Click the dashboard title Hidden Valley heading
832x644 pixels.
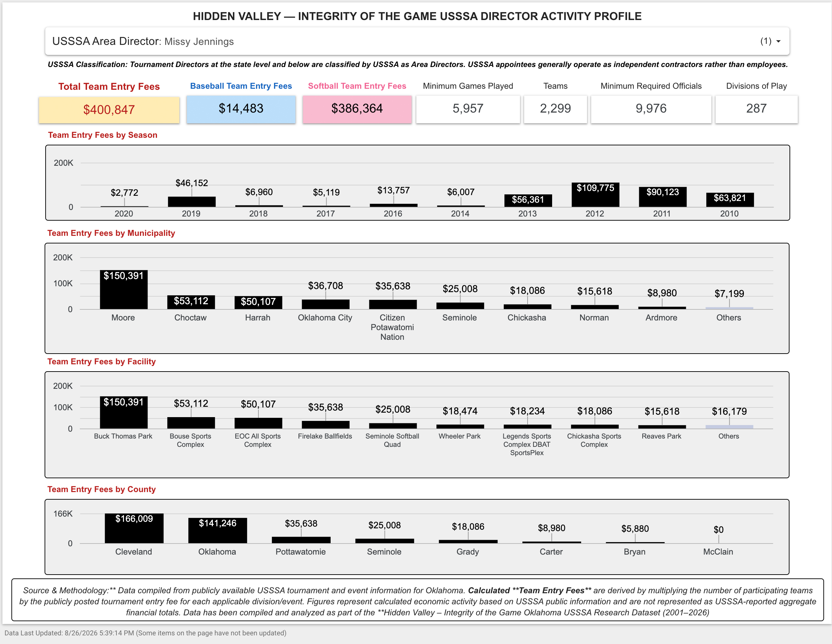point(417,16)
